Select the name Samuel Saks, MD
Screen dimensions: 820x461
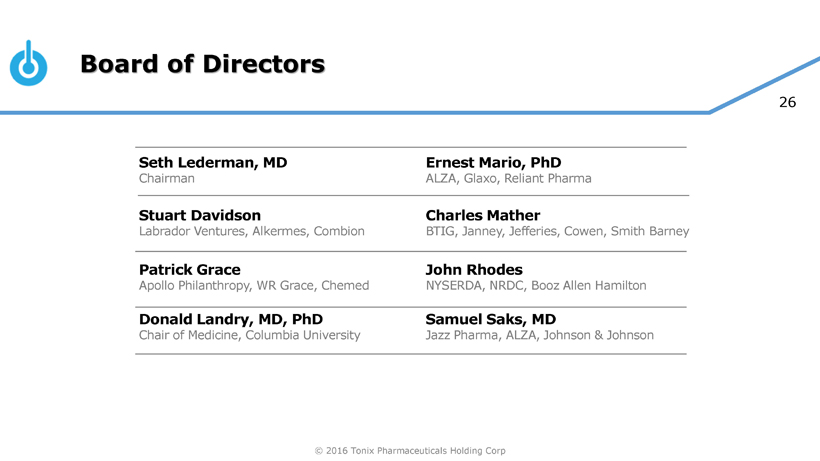(x=491, y=319)
